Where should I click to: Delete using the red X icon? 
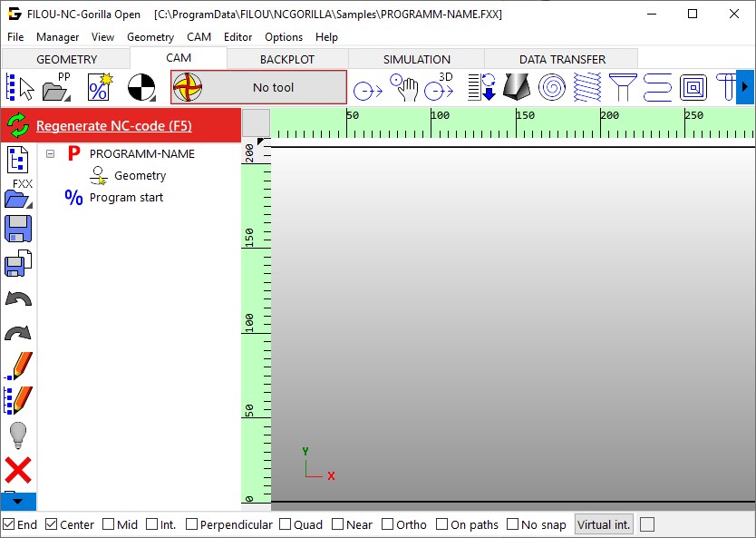point(18,471)
